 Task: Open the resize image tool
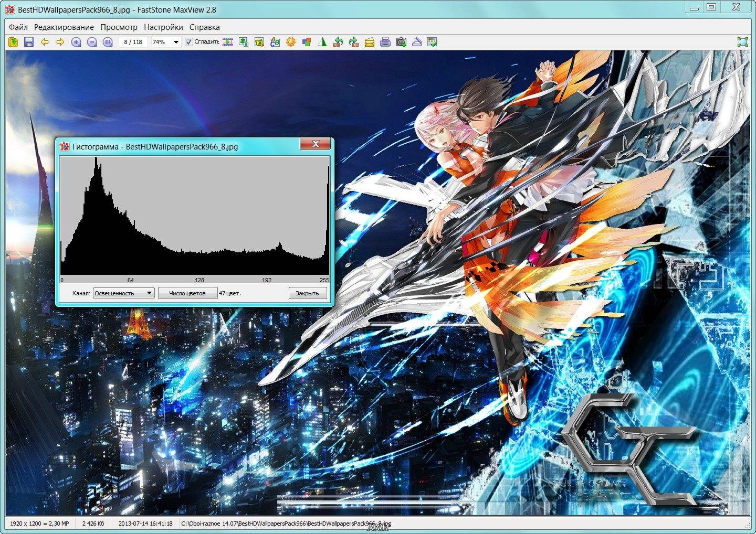click(x=244, y=42)
